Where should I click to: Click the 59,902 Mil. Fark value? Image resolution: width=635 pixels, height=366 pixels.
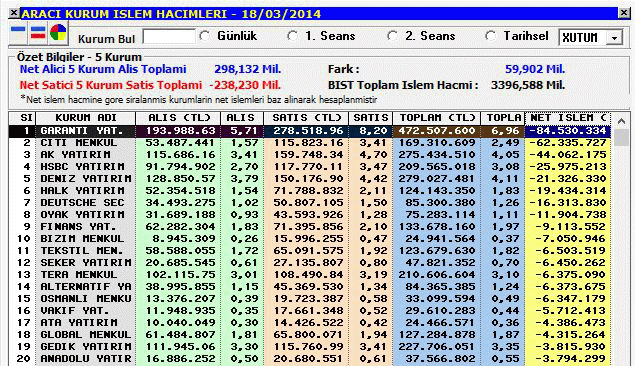coord(535,69)
